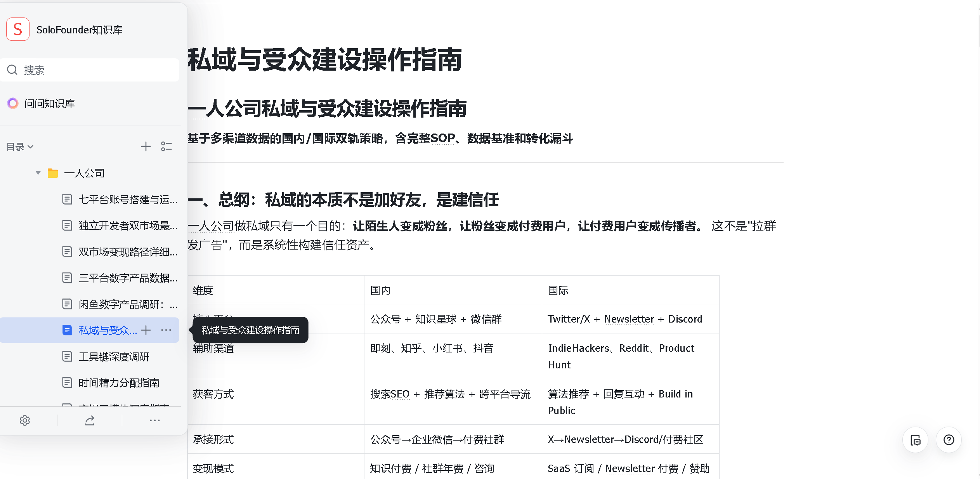This screenshot has width=980, height=479.
Task: Open more options for 私域与受众 item
Action: tap(166, 330)
